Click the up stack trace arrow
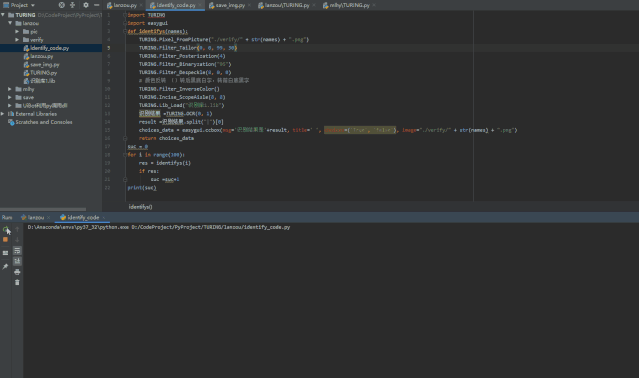 (x=17, y=229)
